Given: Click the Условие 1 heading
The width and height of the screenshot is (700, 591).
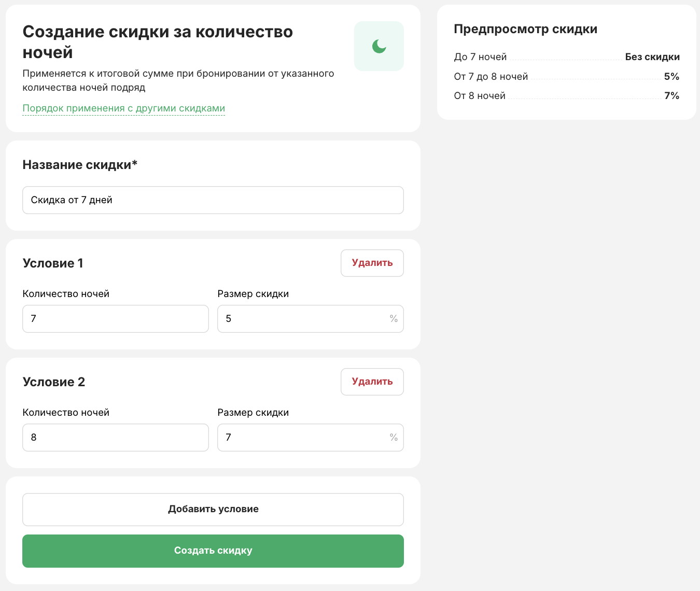Looking at the screenshot, I should [53, 263].
